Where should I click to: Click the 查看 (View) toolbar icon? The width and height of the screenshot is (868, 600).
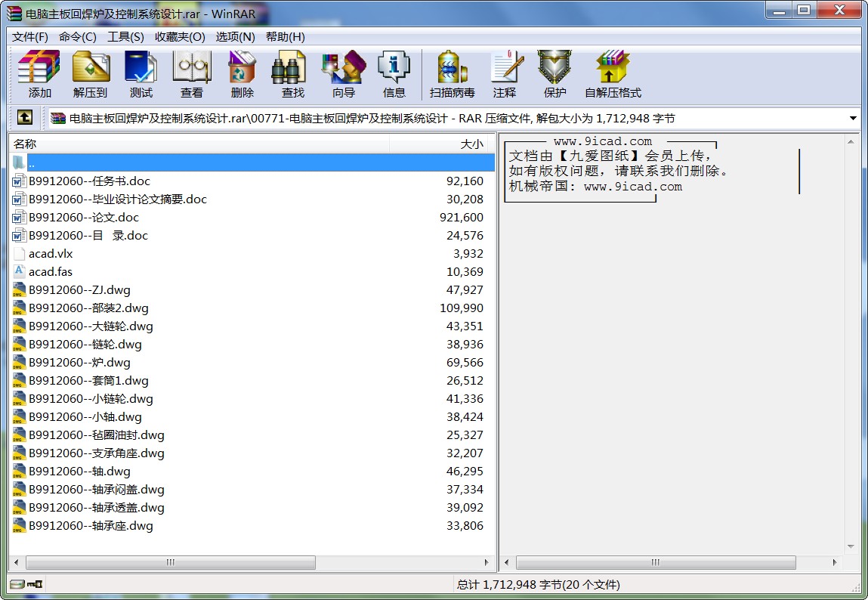(x=192, y=67)
